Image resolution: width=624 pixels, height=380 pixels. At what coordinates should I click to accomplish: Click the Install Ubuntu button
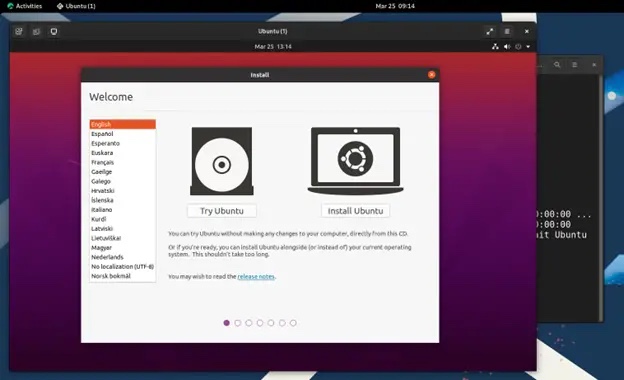[355, 211]
